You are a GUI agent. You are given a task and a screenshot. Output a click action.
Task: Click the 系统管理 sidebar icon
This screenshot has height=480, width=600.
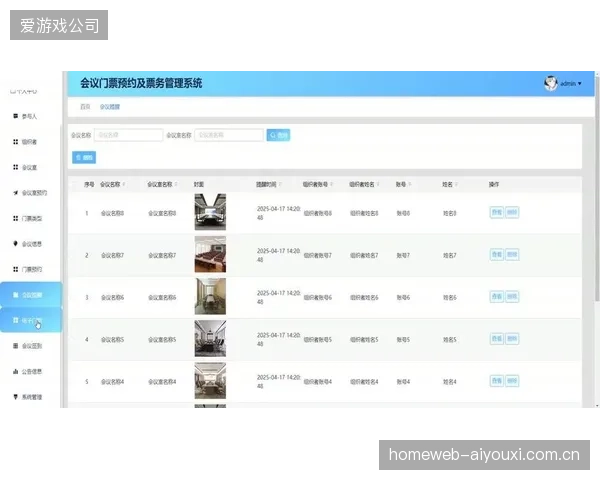15,397
